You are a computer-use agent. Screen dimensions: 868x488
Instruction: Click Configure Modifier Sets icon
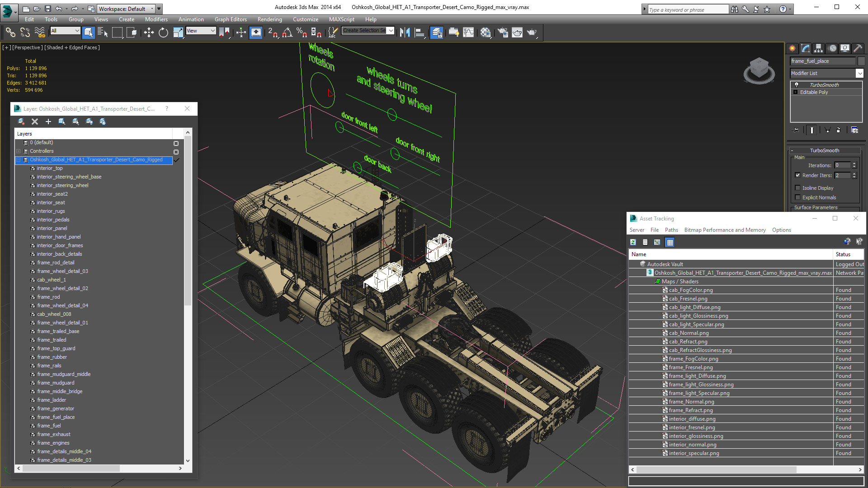coord(854,130)
